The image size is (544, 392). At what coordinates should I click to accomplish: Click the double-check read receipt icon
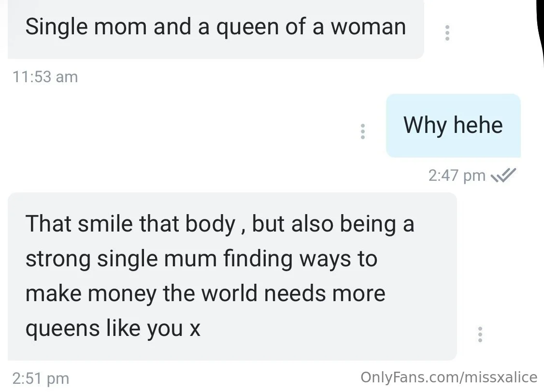(x=503, y=175)
